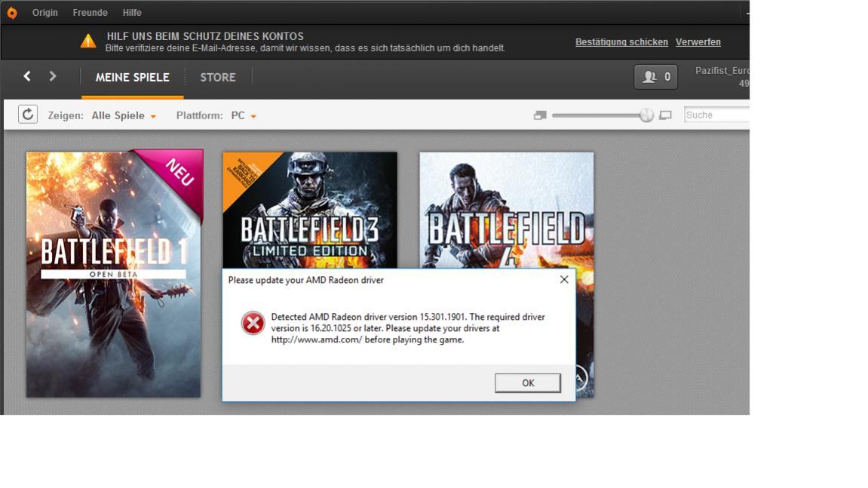This screenshot has width=868, height=488.
Task: Click the Pazifist_Euro username
Action: (722, 71)
